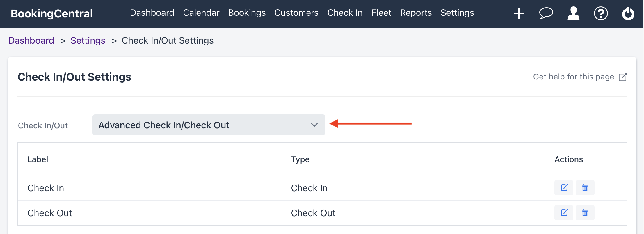644x234 pixels.
Task: Open Bookings in the top navigation
Action: coord(247,13)
